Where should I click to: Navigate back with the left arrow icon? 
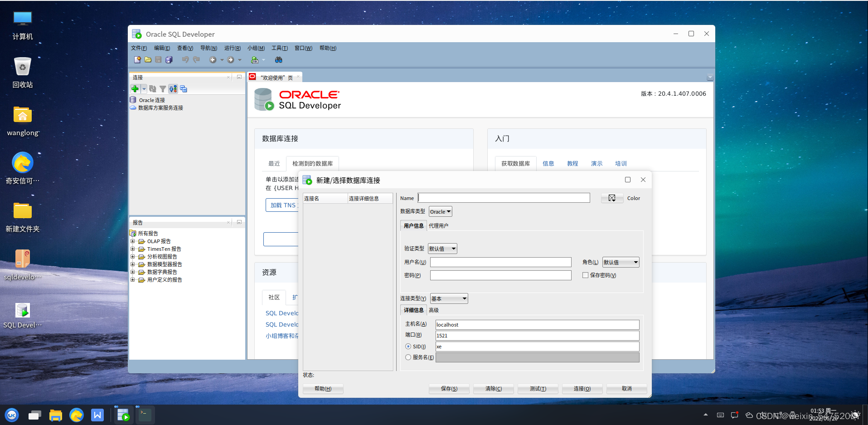(x=213, y=60)
